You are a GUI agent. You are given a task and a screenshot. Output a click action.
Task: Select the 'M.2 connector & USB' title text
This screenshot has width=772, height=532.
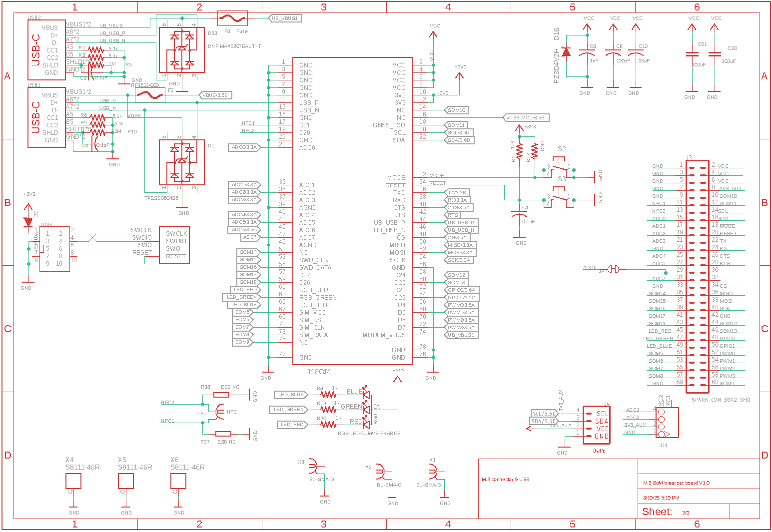pos(505,479)
